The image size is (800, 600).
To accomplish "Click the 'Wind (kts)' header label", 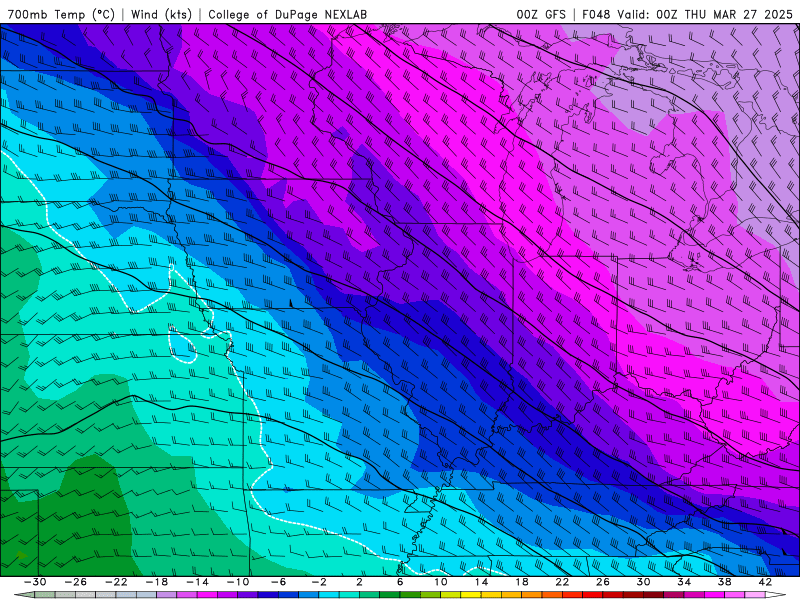I will (x=161, y=14).
